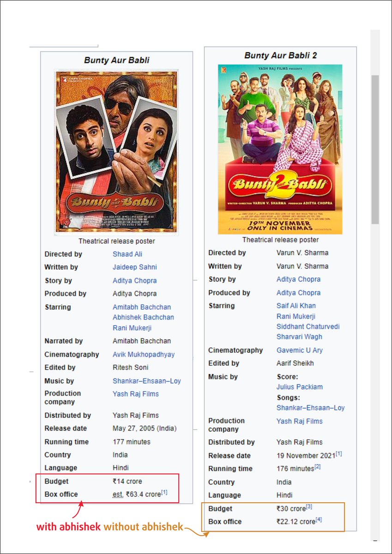Click the 'Score:' label in Music by row
Image resolution: width=392 pixels, height=554 pixels.
[287, 377]
